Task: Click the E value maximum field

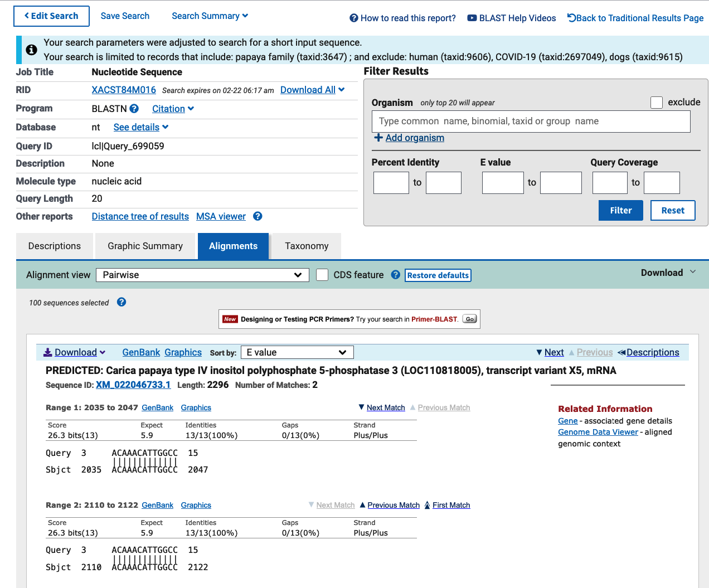Action: coord(561,182)
